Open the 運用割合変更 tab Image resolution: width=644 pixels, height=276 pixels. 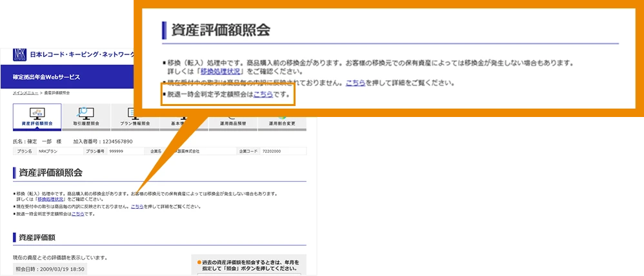(282, 123)
